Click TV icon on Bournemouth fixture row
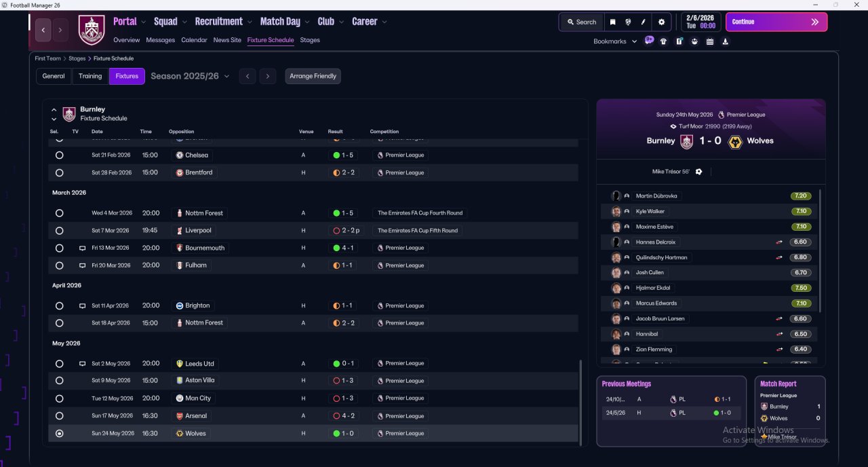Image resolution: width=868 pixels, height=467 pixels. 82,248
